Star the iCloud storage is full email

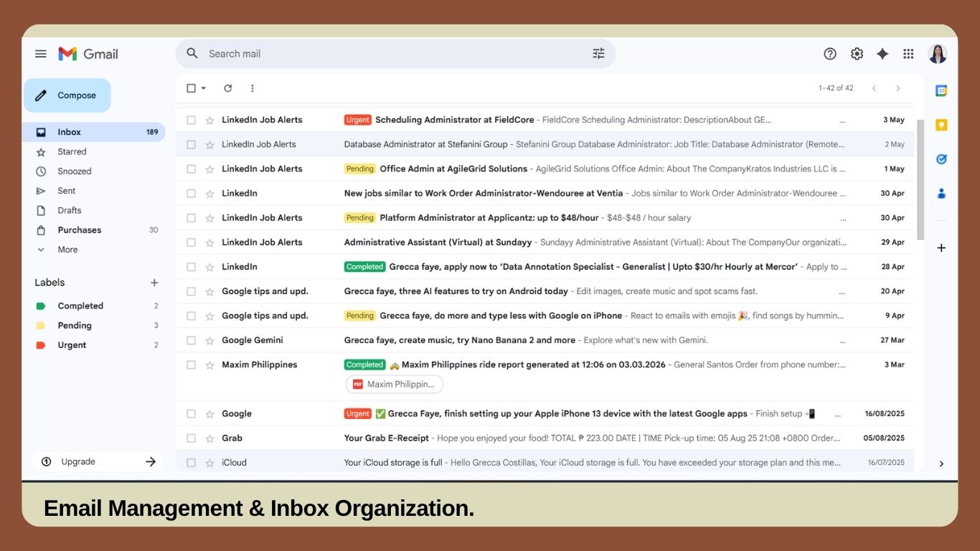pyautogui.click(x=209, y=463)
